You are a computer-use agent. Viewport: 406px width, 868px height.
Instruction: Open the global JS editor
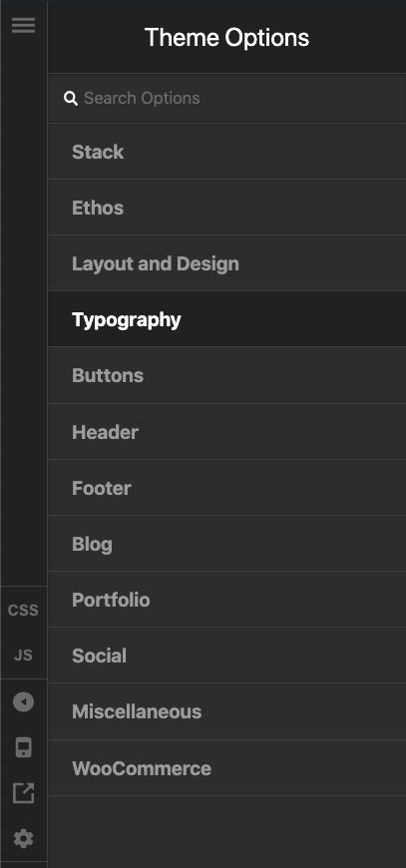coord(23,655)
